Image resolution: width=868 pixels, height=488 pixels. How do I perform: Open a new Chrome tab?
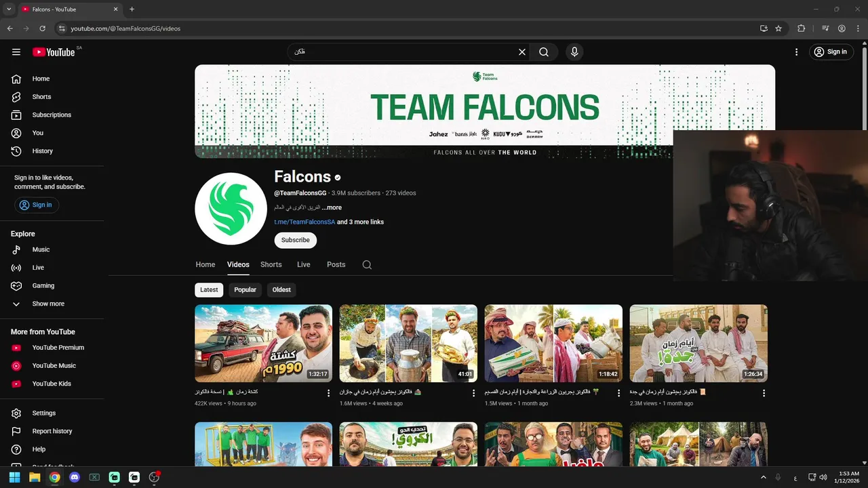132,9
